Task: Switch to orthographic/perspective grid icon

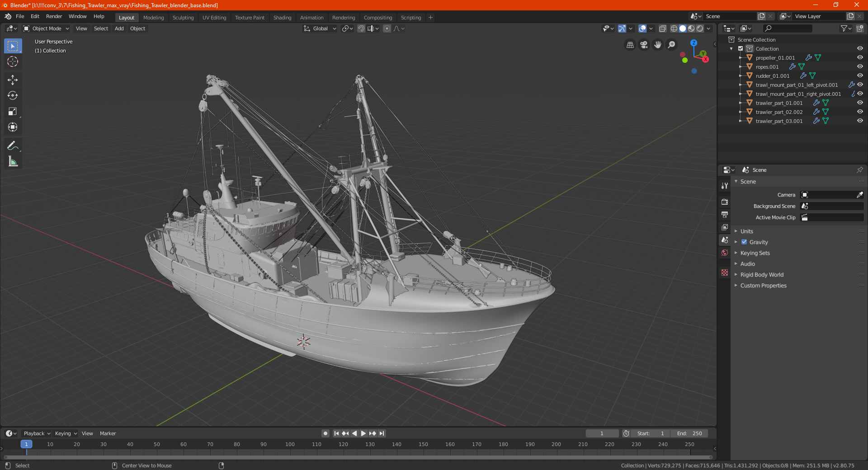Action: tap(630, 45)
